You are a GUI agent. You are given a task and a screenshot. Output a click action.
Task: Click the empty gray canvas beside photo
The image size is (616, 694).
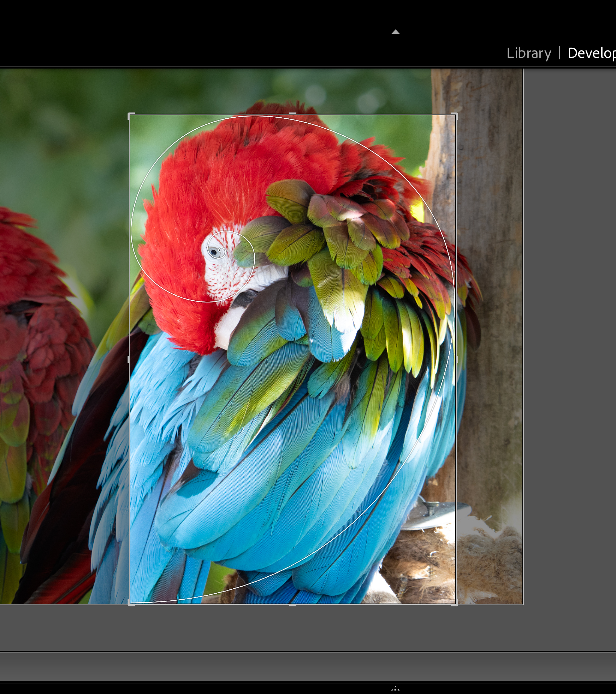pyautogui.click(x=569, y=318)
